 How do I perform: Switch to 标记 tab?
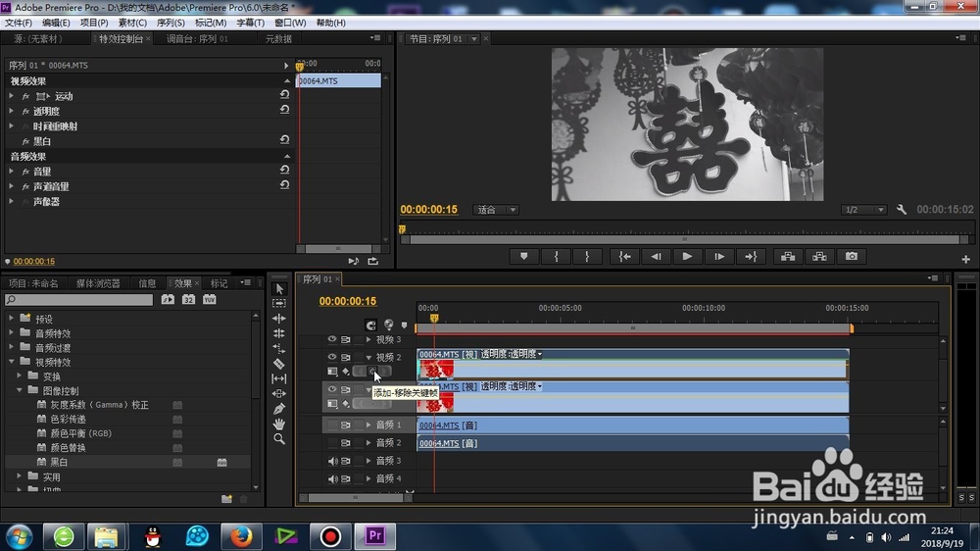coord(219,283)
